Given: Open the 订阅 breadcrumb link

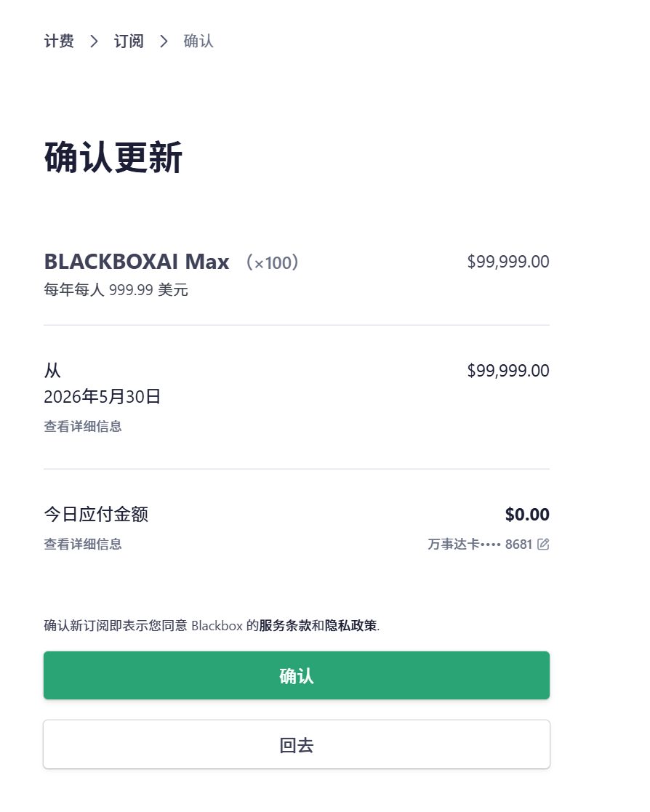Looking at the screenshot, I should (129, 41).
